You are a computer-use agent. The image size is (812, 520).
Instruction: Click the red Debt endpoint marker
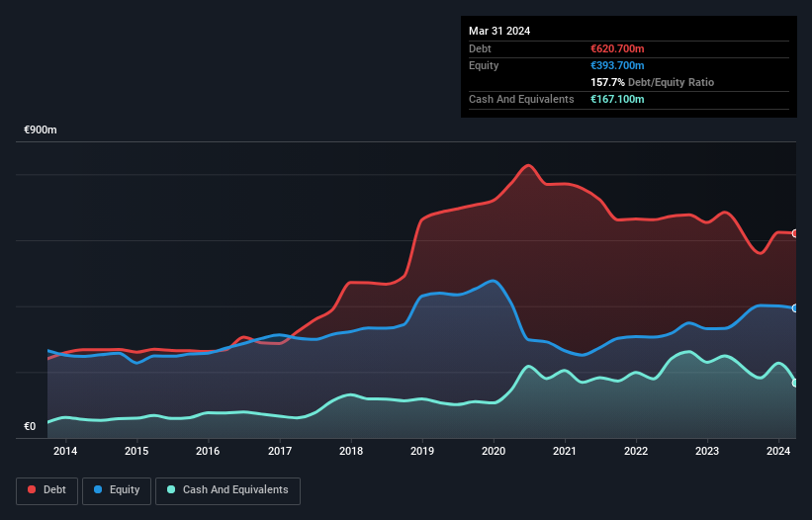796,233
